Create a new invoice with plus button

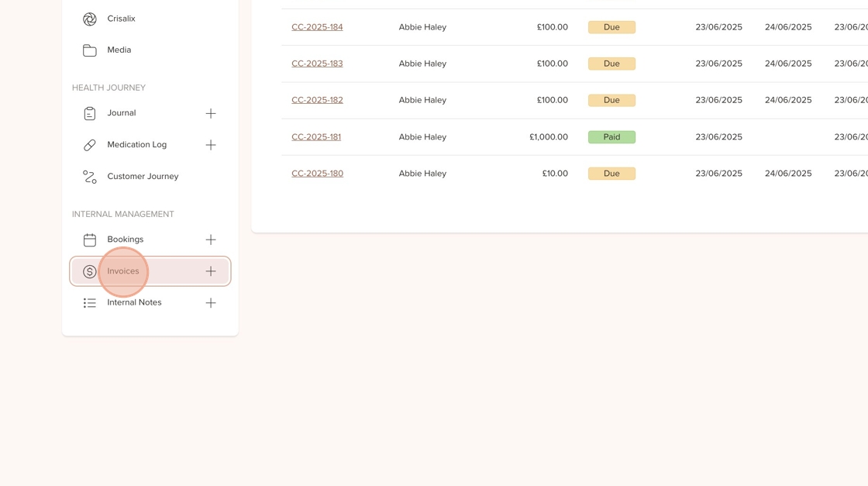(211, 272)
